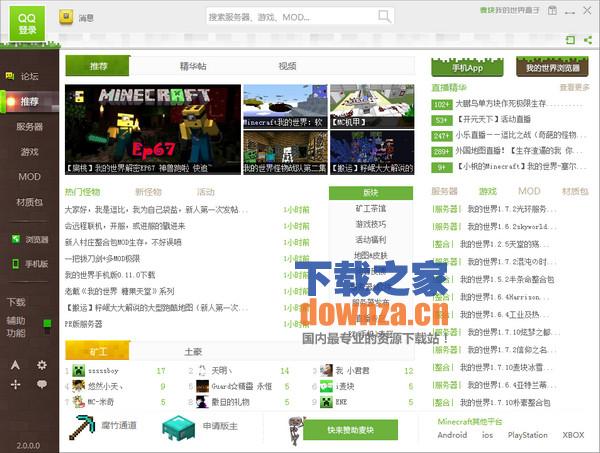
Task: Open the 【开元天下】活动直播 stream link
Action: coord(494,119)
